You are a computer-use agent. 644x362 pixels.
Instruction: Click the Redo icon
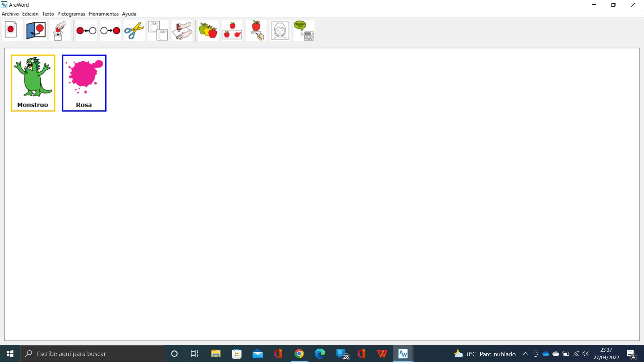coord(110,31)
